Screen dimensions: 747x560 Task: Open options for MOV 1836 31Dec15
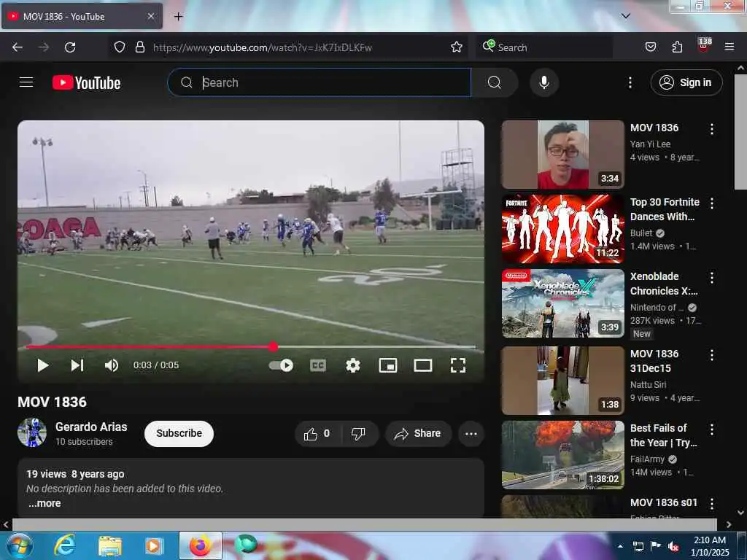coord(712,355)
